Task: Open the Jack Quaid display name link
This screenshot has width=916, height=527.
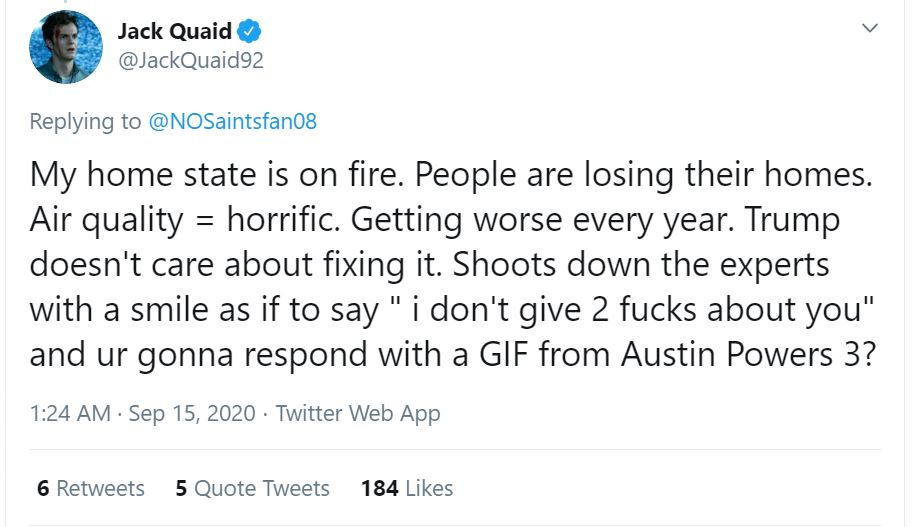Action: 174,31
